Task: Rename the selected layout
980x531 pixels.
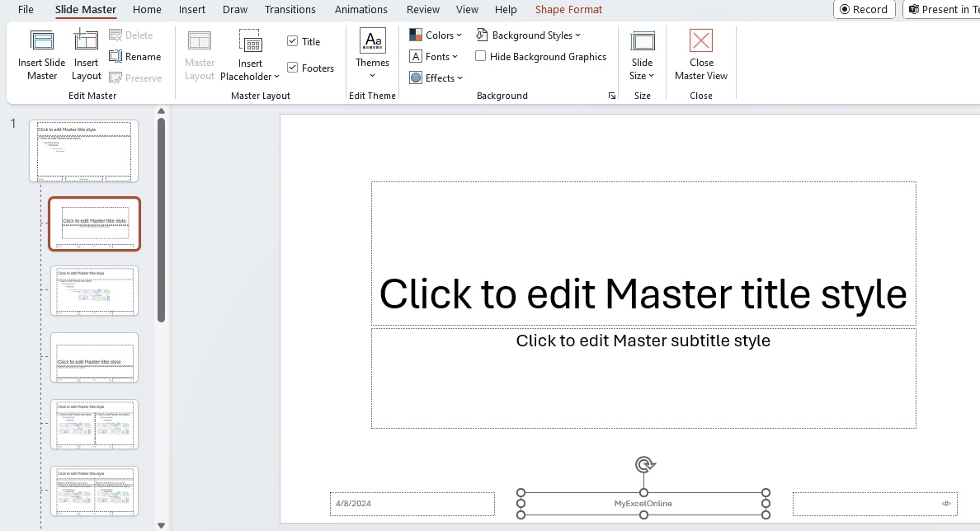Action: (135, 57)
